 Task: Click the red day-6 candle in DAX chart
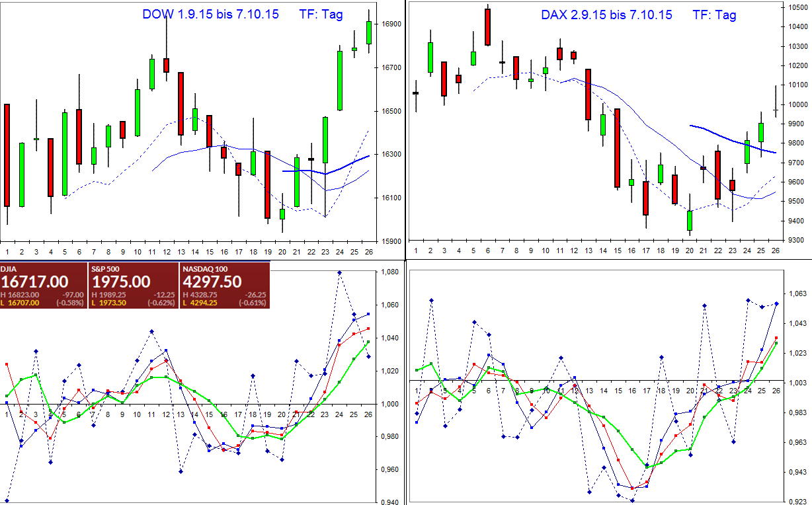pos(488,27)
